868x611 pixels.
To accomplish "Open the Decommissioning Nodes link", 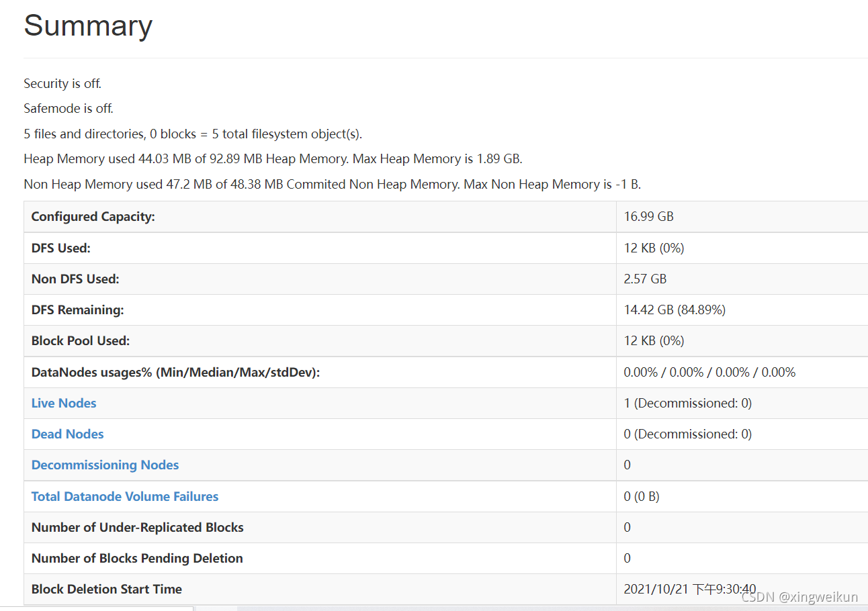I will [x=105, y=465].
